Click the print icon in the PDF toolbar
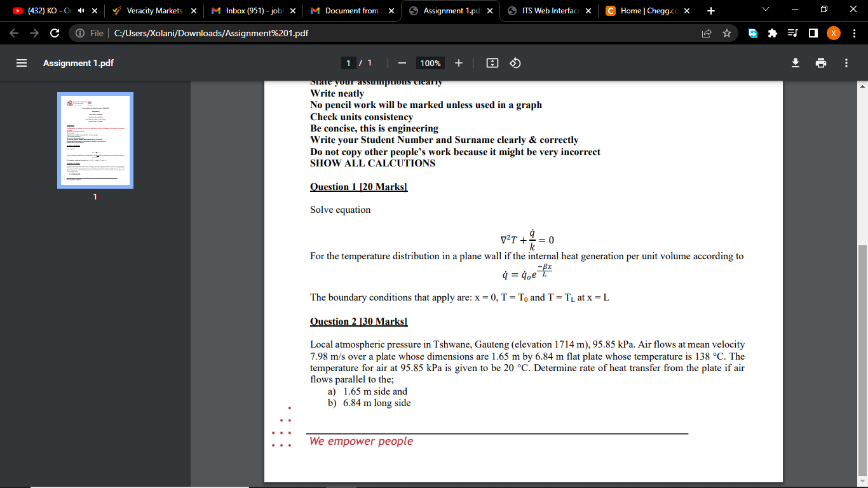Viewport: 868px width, 488px height. pos(821,63)
